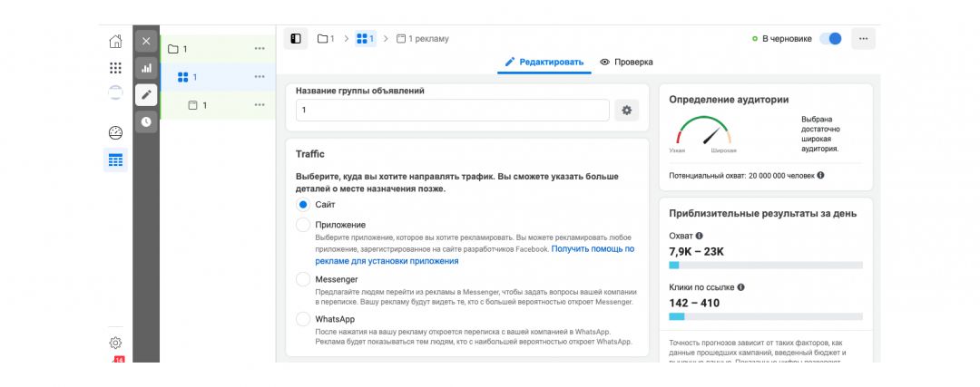Viewport: 980px width, 387px height.
Task: Click gear icon beside ad set name
Action: coord(626,110)
